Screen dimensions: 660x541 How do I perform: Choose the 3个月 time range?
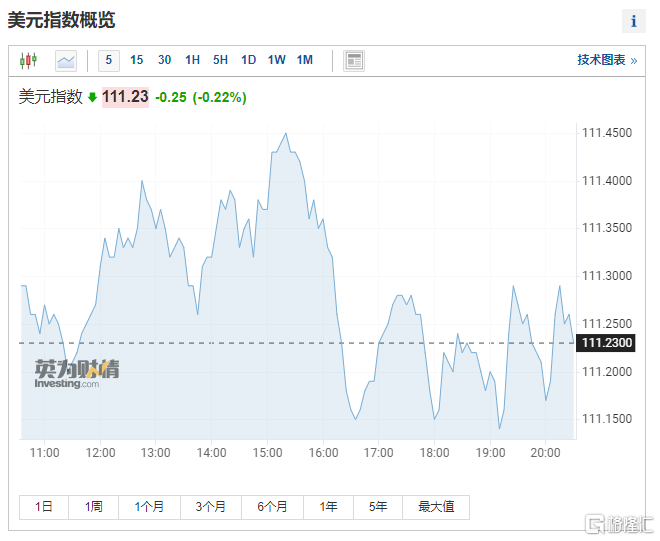click(x=211, y=507)
